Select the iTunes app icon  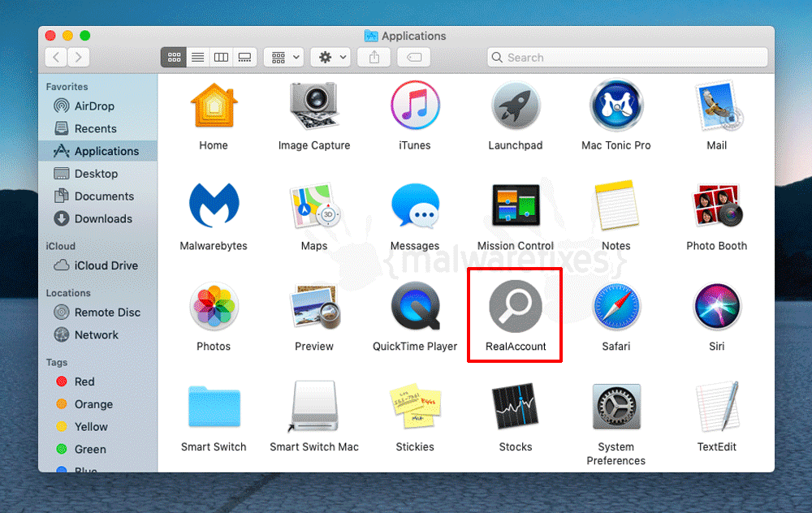415,105
